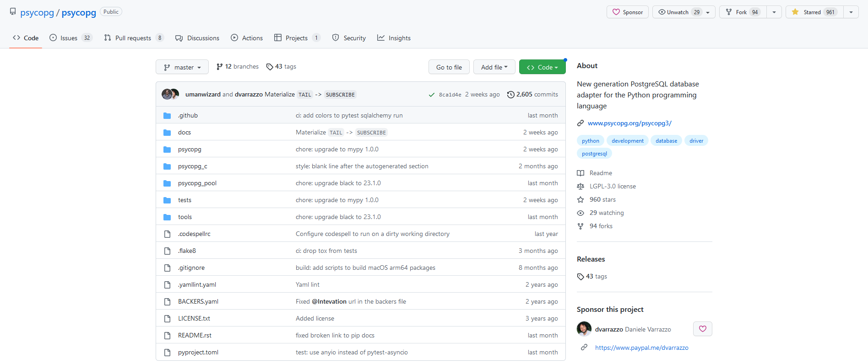Select the python topic tag
Viewport: 868px width, 364px height.
591,141
